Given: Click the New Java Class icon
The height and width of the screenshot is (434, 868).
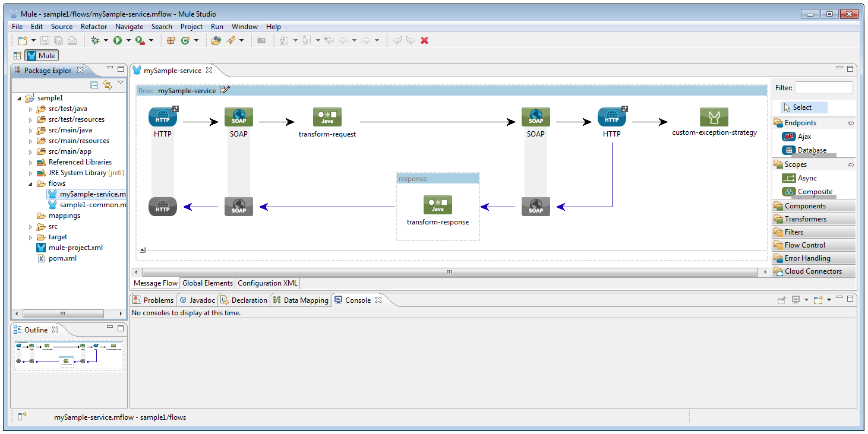Looking at the screenshot, I should click(185, 40).
